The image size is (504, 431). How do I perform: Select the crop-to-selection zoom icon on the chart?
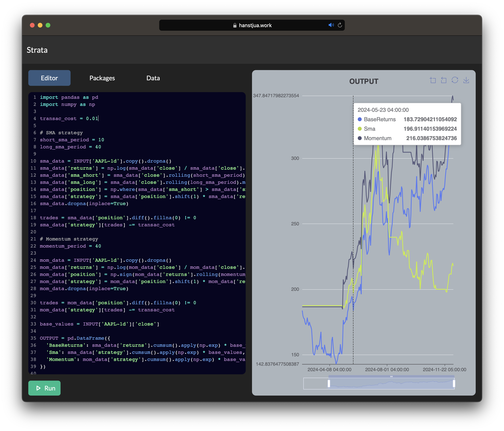click(433, 80)
